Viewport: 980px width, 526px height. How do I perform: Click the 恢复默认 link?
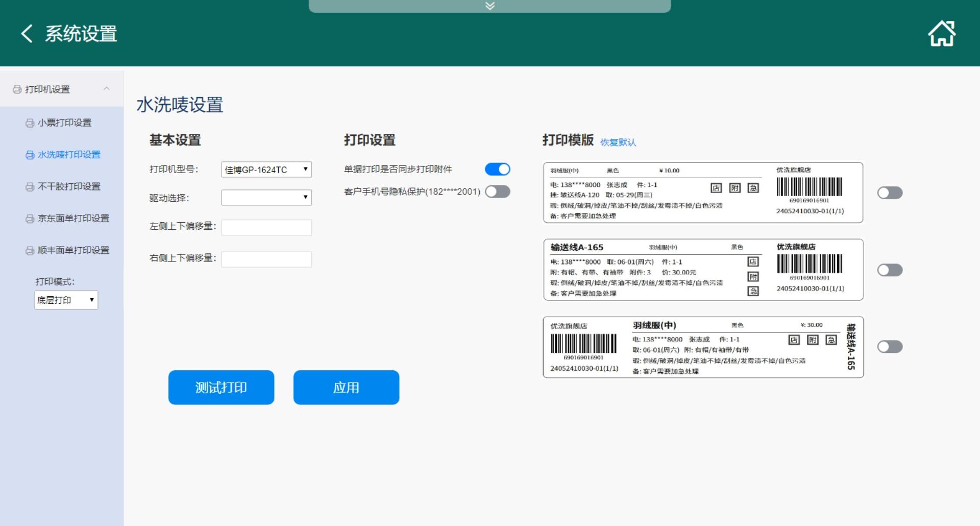click(618, 142)
